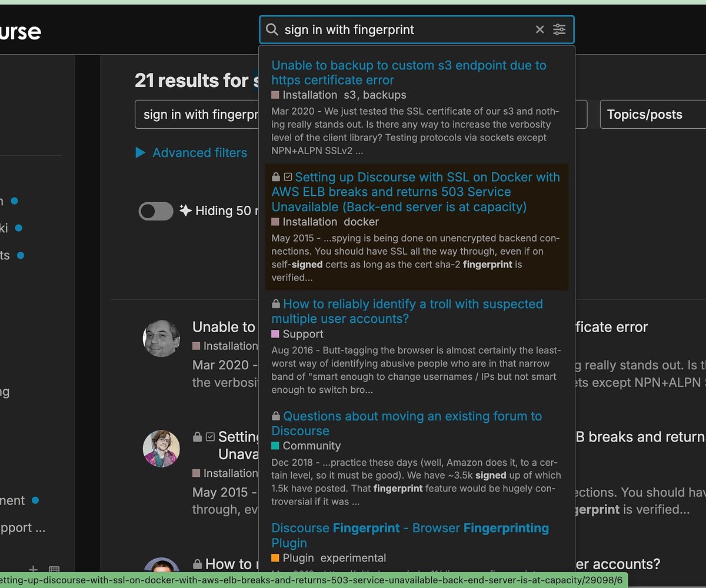Toggle the Hiding 50 results switch
The width and height of the screenshot is (706, 588).
tap(156, 211)
